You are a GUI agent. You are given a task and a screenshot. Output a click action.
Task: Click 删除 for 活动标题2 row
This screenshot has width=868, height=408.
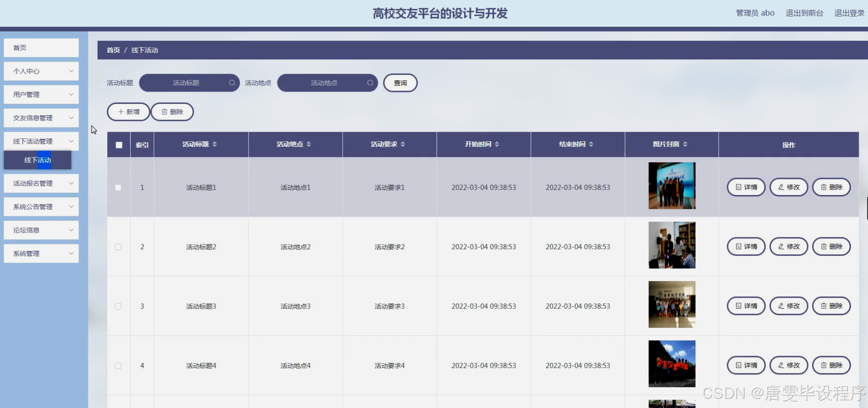point(831,247)
